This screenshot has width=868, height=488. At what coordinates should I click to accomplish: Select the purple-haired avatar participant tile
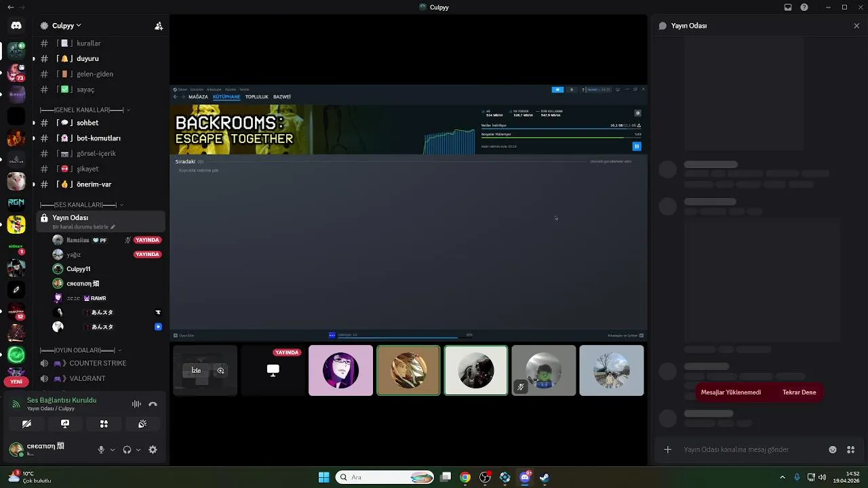click(340, 370)
